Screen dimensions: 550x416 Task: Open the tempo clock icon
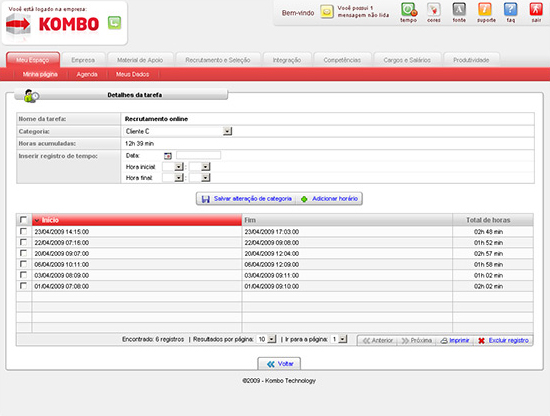click(x=409, y=10)
